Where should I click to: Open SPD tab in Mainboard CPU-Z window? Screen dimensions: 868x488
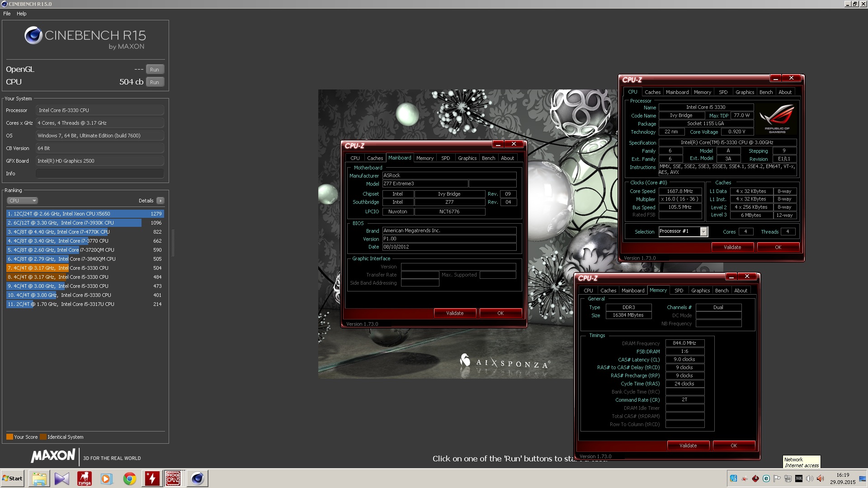446,158
